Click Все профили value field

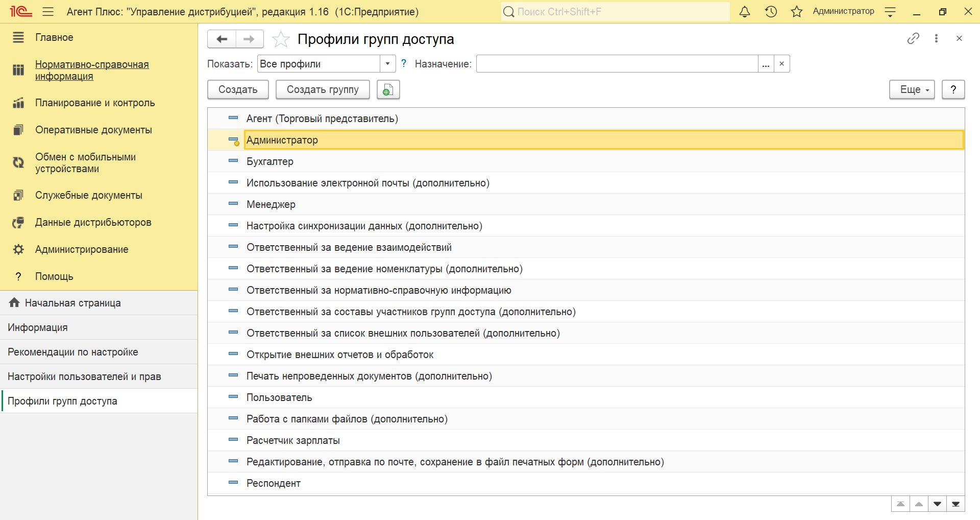319,64
